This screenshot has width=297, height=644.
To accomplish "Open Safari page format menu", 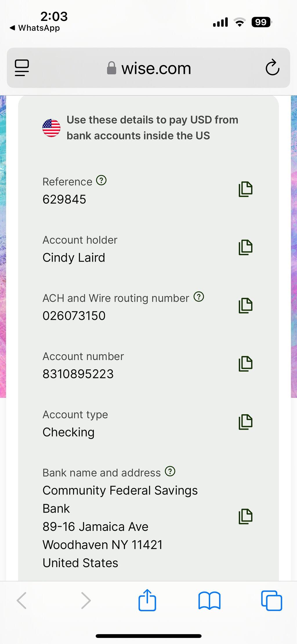I will [22, 68].
